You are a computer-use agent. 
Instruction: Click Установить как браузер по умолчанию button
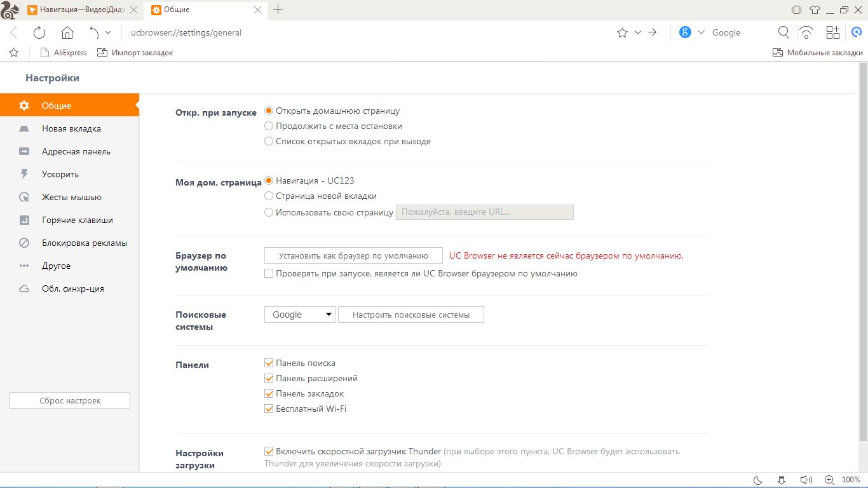click(x=353, y=256)
